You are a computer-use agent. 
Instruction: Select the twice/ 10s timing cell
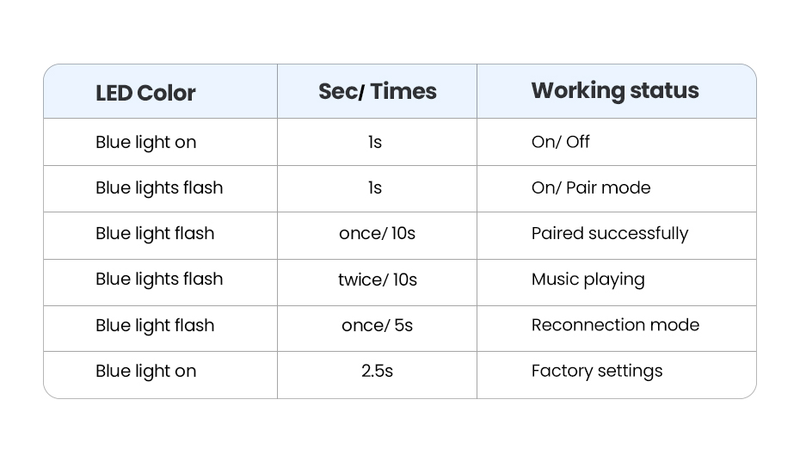pos(376,280)
